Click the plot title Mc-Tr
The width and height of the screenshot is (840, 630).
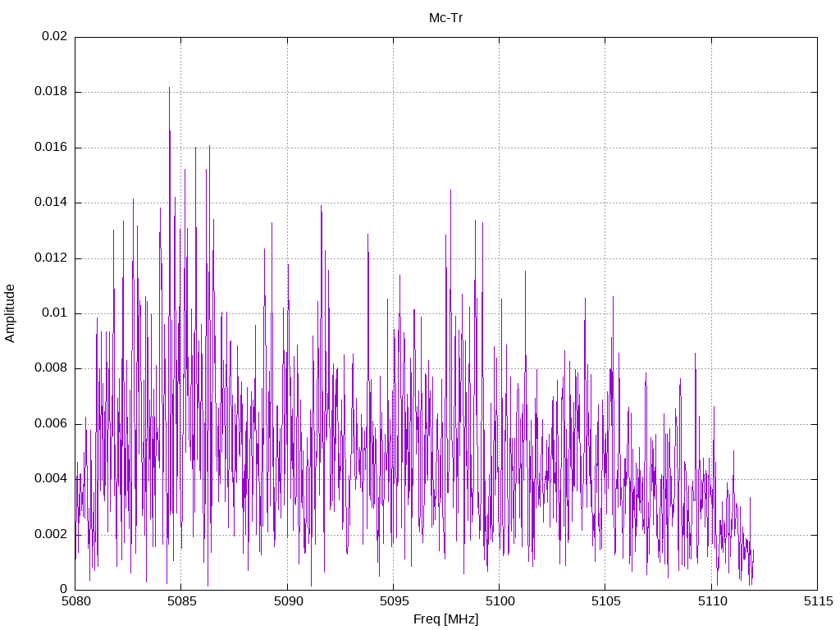pyautogui.click(x=445, y=18)
